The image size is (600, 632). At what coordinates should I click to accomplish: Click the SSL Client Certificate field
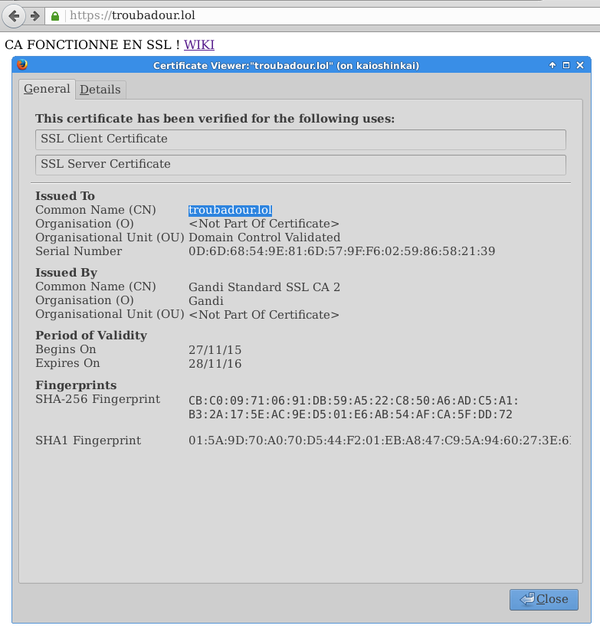click(x=300, y=139)
